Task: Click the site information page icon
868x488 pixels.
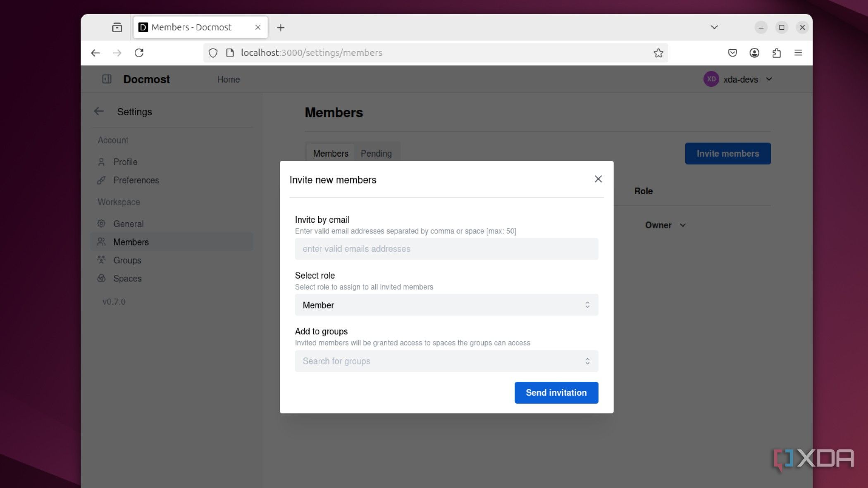Action: (230, 52)
